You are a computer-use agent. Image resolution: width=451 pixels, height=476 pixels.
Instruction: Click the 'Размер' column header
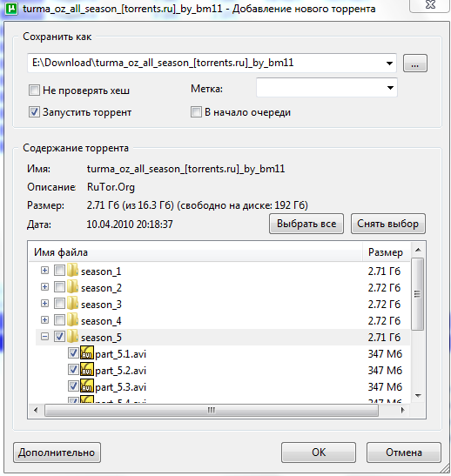pos(387,252)
